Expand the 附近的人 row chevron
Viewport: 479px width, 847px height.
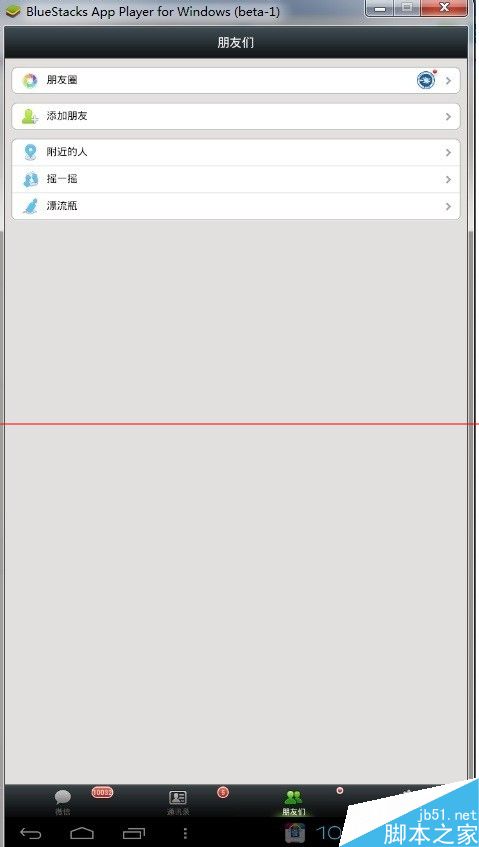coord(448,153)
